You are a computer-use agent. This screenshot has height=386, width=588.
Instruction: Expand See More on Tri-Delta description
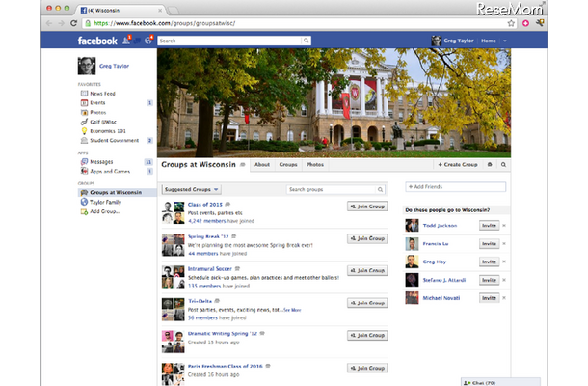[x=292, y=310]
